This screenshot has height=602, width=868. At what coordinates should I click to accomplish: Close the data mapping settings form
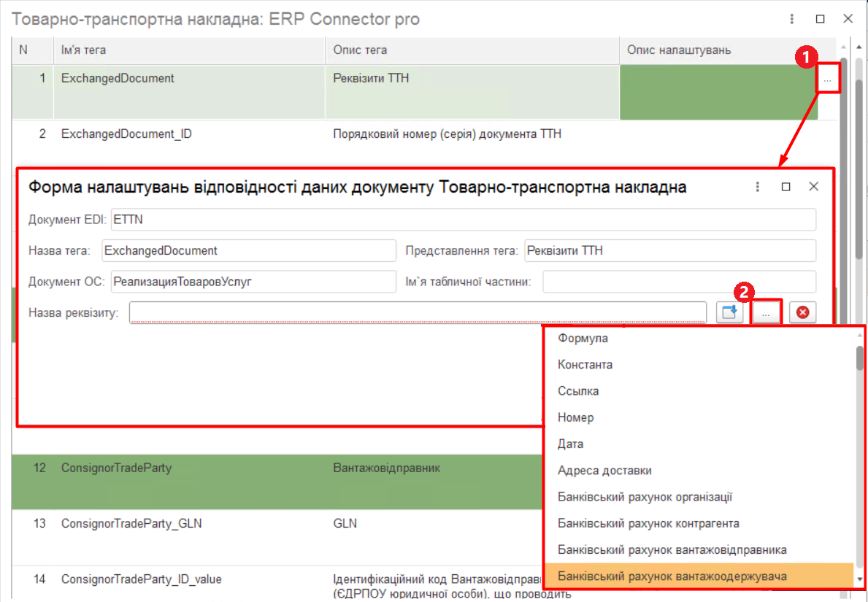[813, 187]
